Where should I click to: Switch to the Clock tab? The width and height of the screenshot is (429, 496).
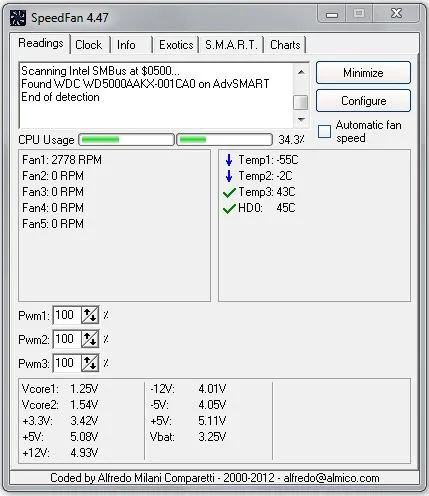click(89, 45)
